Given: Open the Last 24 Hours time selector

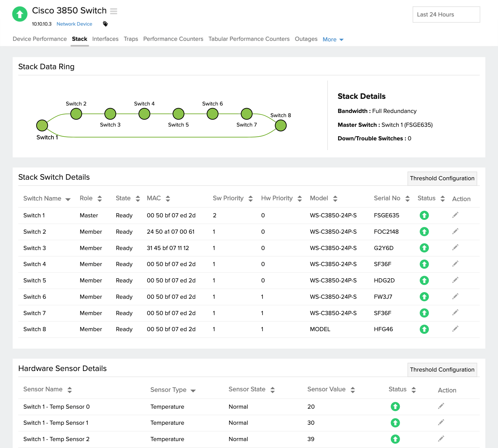Looking at the screenshot, I should 446,14.
